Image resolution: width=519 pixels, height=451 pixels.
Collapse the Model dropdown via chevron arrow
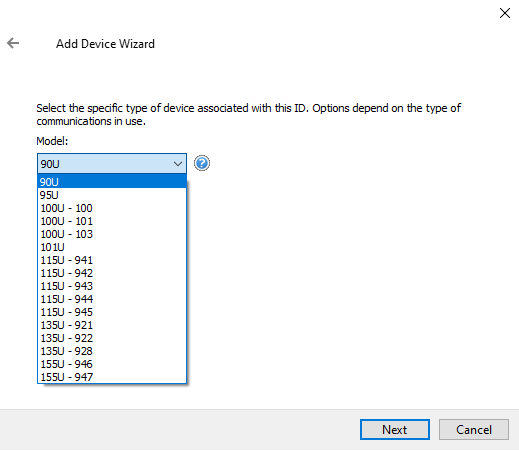point(178,164)
